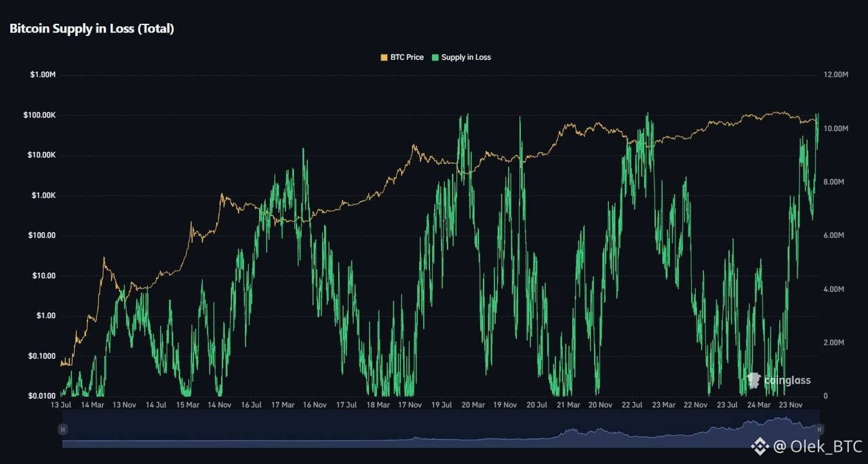
Task: Click the 6.00M right axis label
Action: coord(834,235)
